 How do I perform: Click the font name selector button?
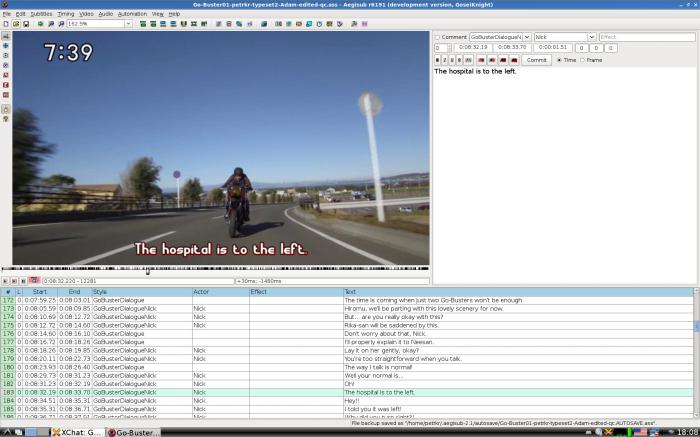tap(468, 60)
